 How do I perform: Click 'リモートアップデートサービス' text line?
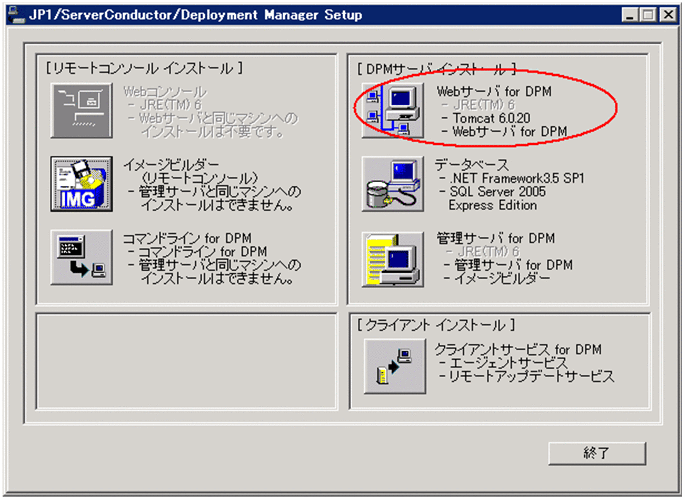(x=532, y=376)
